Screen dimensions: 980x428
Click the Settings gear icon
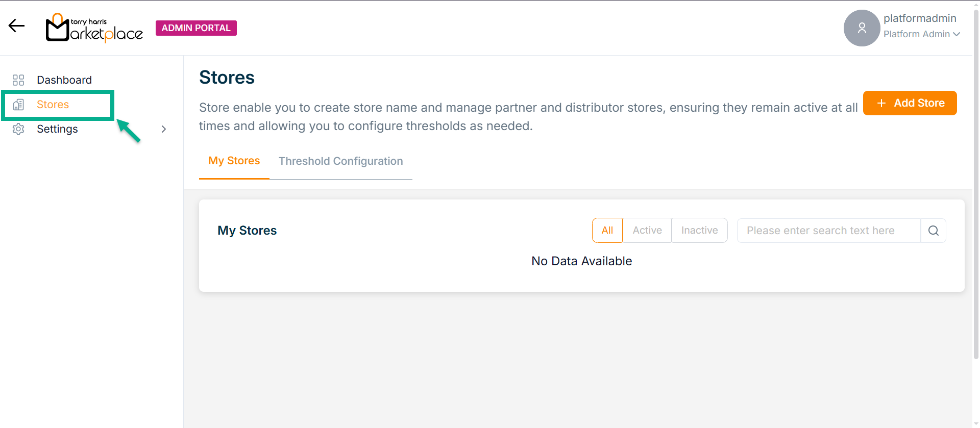click(18, 129)
